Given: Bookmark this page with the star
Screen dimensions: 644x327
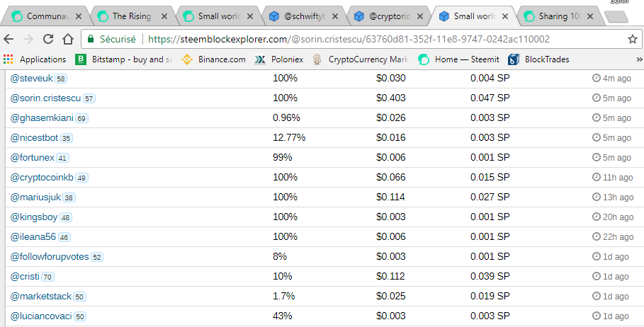Looking at the screenshot, I should click(633, 39).
